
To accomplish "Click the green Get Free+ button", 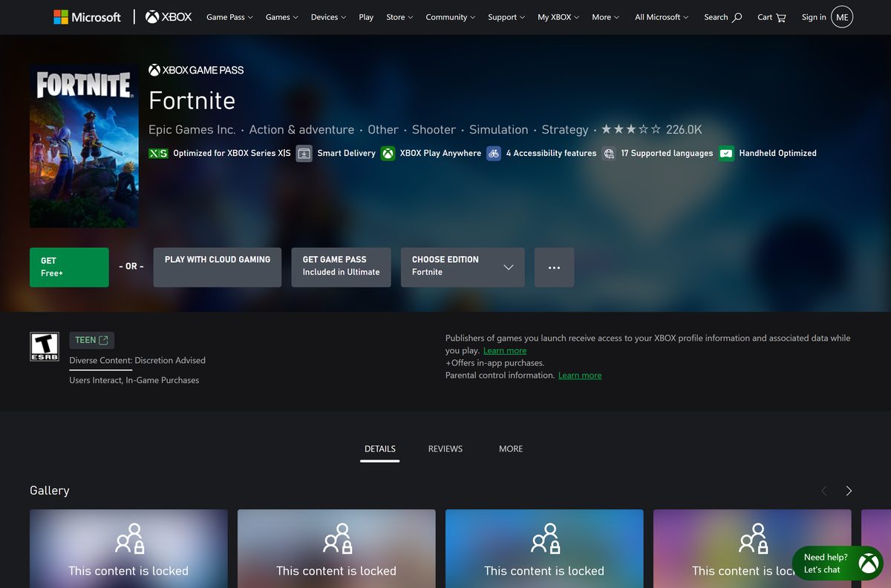I will click(69, 267).
